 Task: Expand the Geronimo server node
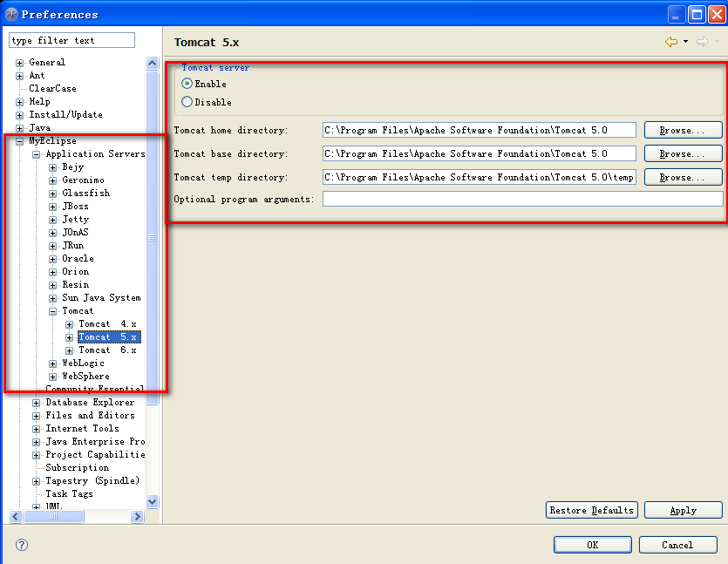click(x=53, y=180)
